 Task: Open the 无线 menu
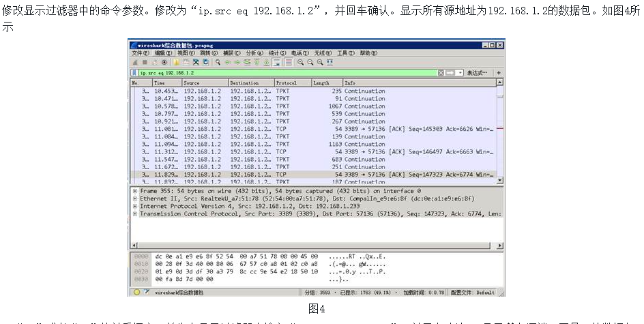point(323,53)
